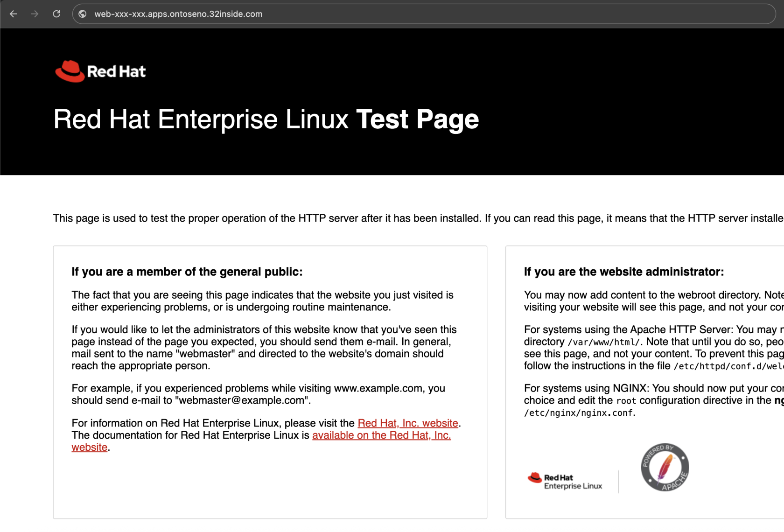This screenshot has height=532, width=784.
Task: Click the "If you would like to let the administrators" paragraph
Action: 264,348
